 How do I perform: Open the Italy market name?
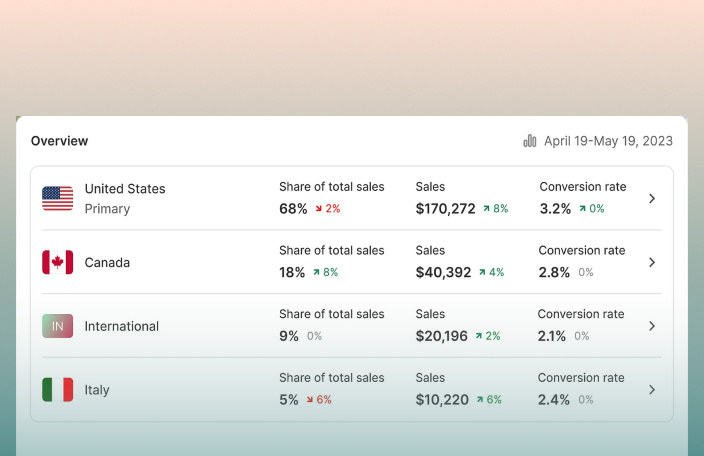pos(97,390)
